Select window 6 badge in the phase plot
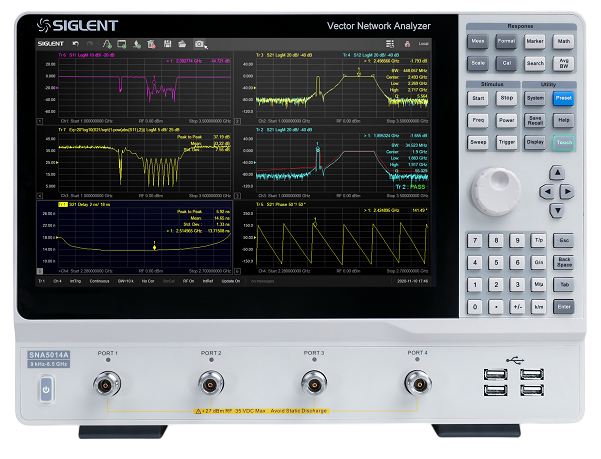This screenshot has height=459, width=601. click(238, 271)
